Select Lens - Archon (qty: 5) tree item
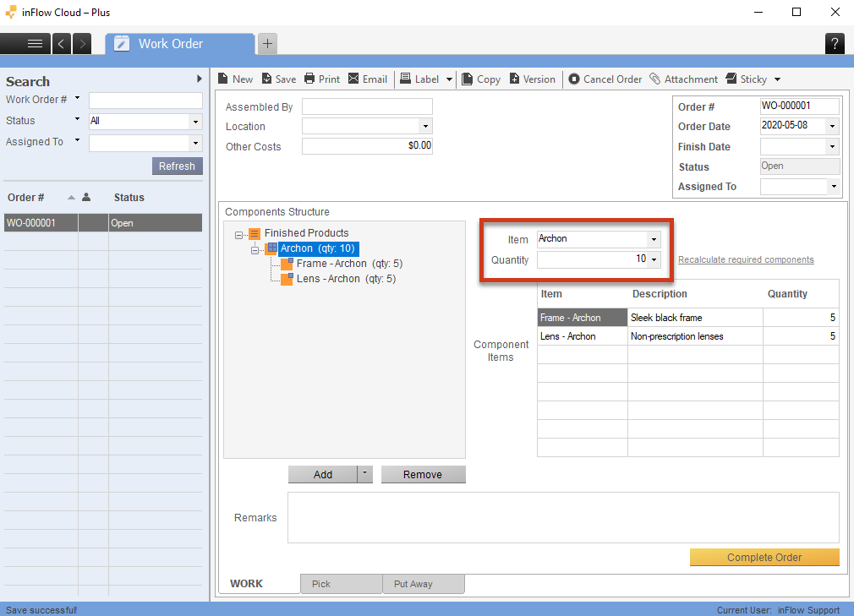This screenshot has width=854, height=616. click(x=346, y=279)
